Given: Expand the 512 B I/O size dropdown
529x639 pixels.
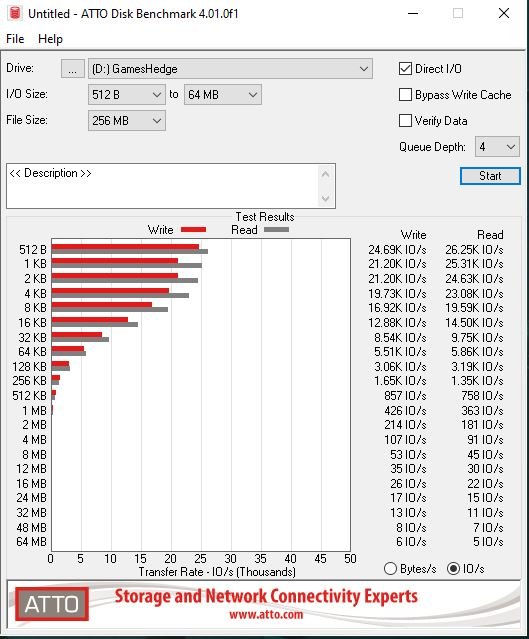Looking at the screenshot, I should 127,95.
